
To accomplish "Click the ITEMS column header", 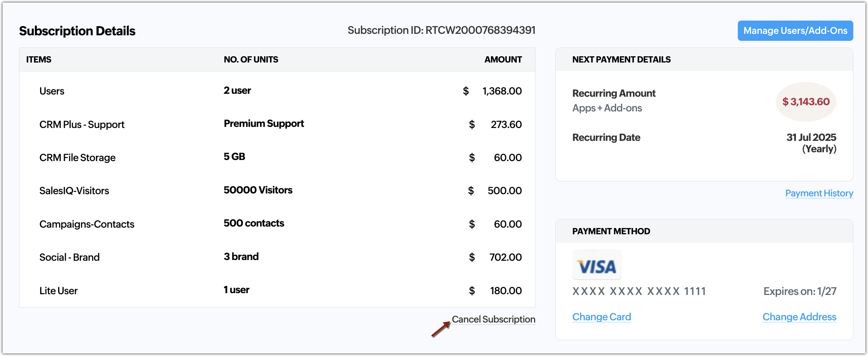I will click(39, 59).
